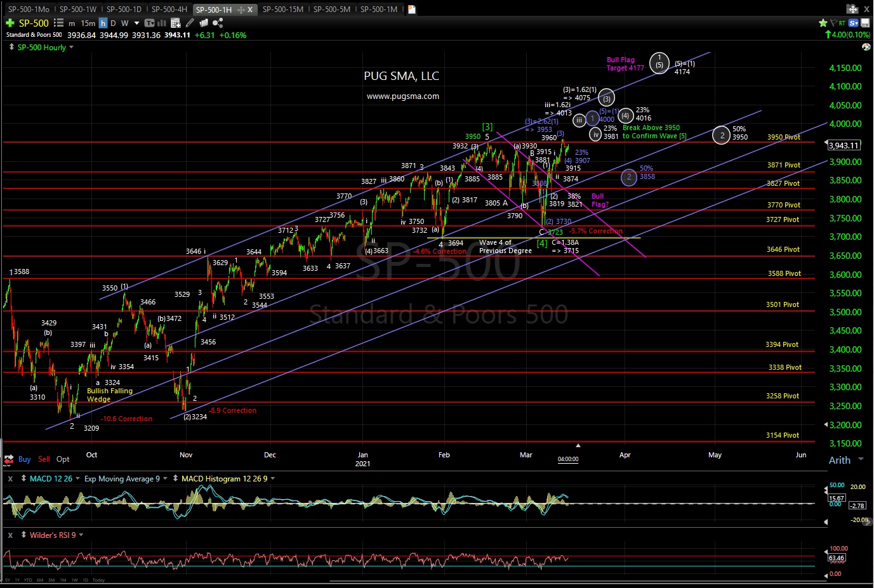Click the trade arrows icon beside Buy
874x588 pixels.
point(9,459)
